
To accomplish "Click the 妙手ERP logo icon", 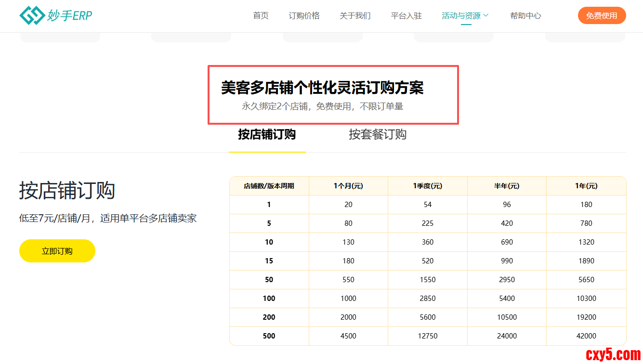I will (31, 15).
